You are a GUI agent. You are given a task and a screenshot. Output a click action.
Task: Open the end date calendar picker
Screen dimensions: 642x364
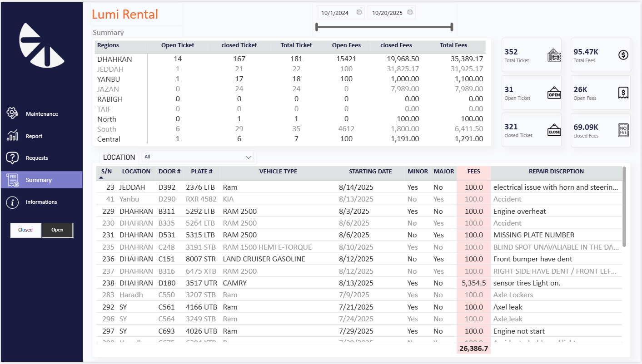pyautogui.click(x=410, y=12)
